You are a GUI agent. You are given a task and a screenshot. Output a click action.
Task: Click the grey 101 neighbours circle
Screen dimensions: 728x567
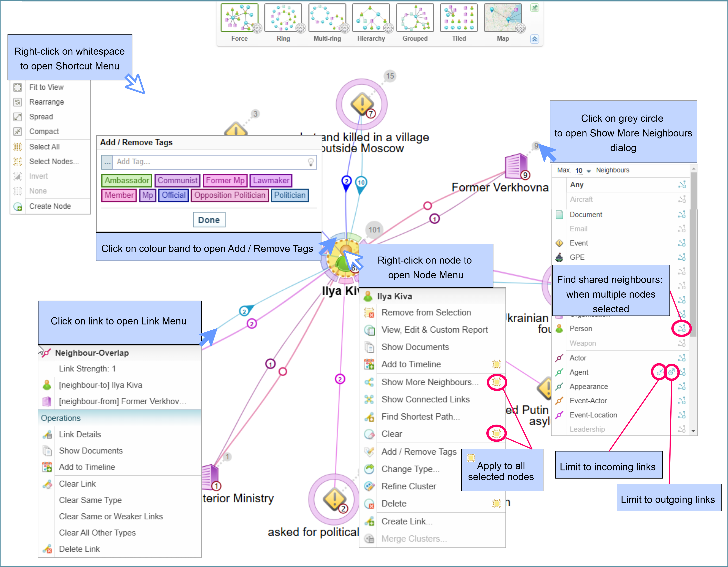[x=374, y=230]
